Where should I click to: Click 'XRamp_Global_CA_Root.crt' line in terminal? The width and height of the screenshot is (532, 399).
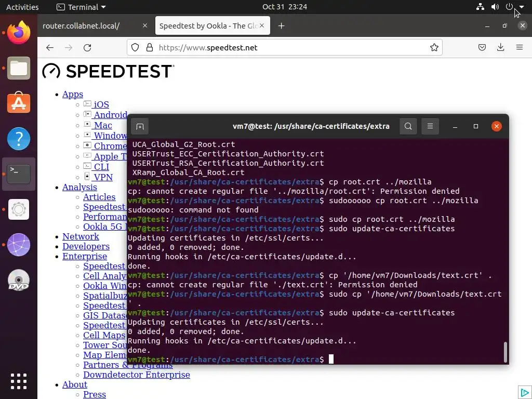[188, 172]
